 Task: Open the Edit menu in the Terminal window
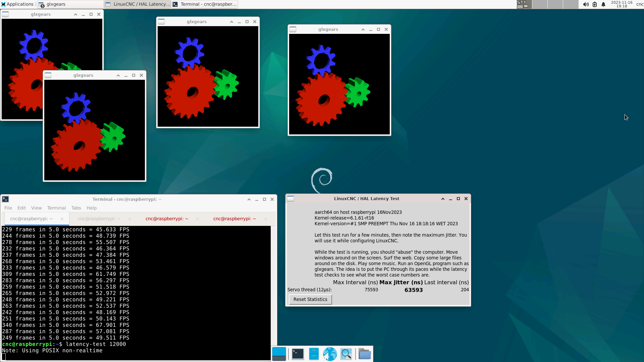(x=21, y=208)
